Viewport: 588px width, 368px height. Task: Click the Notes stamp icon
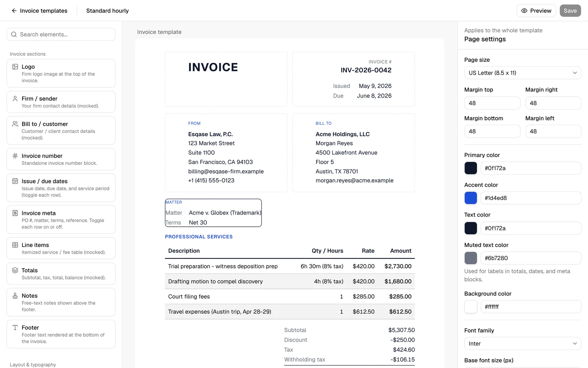[x=15, y=296]
